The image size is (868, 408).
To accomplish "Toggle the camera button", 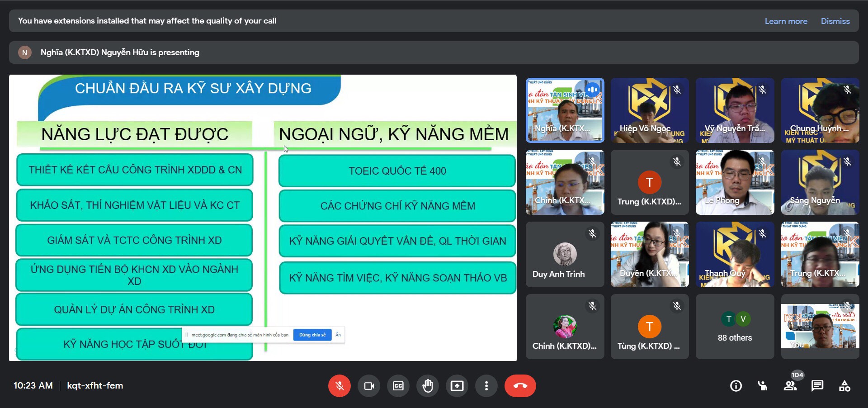I will pyautogui.click(x=369, y=386).
